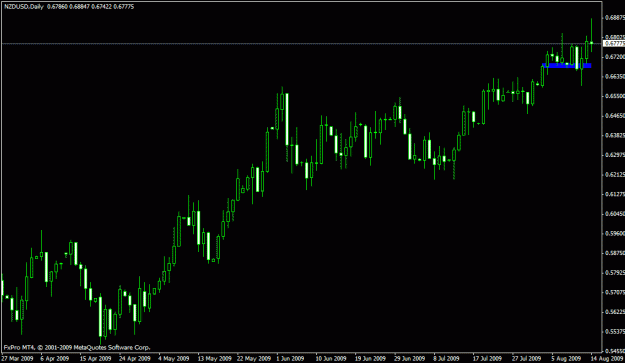Click the 0.6045 price scale label
The image size is (625, 363).
pyautogui.click(x=615, y=214)
